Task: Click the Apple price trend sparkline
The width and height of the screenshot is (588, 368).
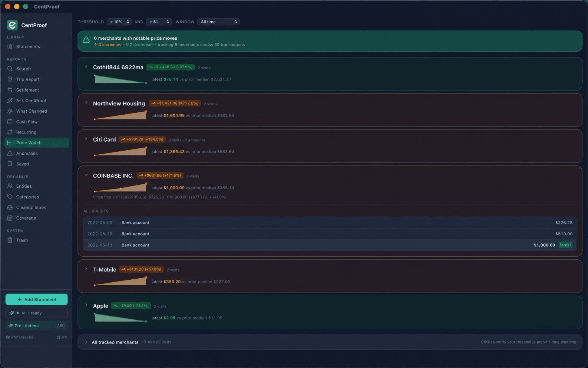Action: click(x=120, y=318)
